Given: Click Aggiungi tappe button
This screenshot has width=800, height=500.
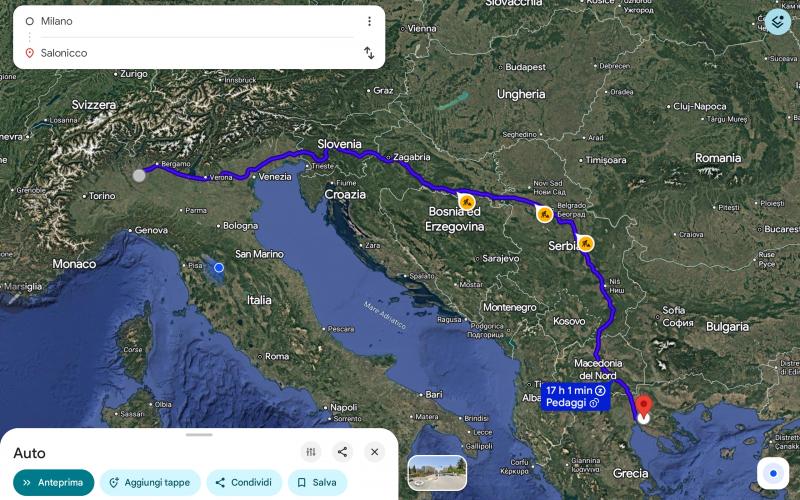Looking at the screenshot, I should pyautogui.click(x=150, y=483).
